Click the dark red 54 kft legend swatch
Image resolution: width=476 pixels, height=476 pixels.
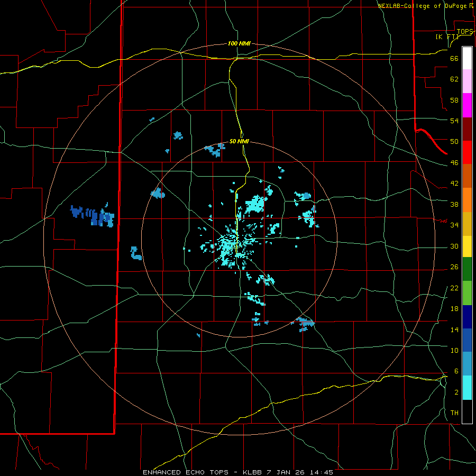[467, 129]
